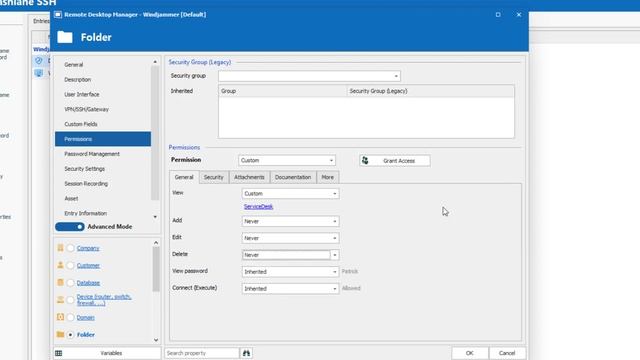Open Description in the side menu

pos(103,80)
